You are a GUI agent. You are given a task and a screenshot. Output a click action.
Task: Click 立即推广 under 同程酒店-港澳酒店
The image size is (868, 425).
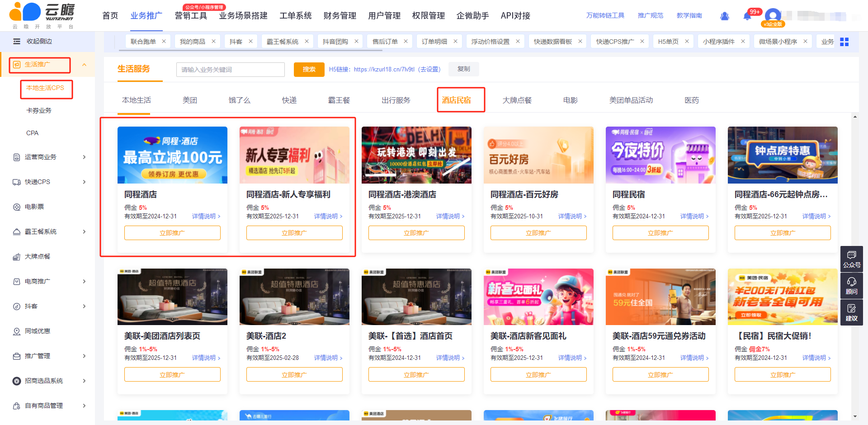click(x=416, y=233)
